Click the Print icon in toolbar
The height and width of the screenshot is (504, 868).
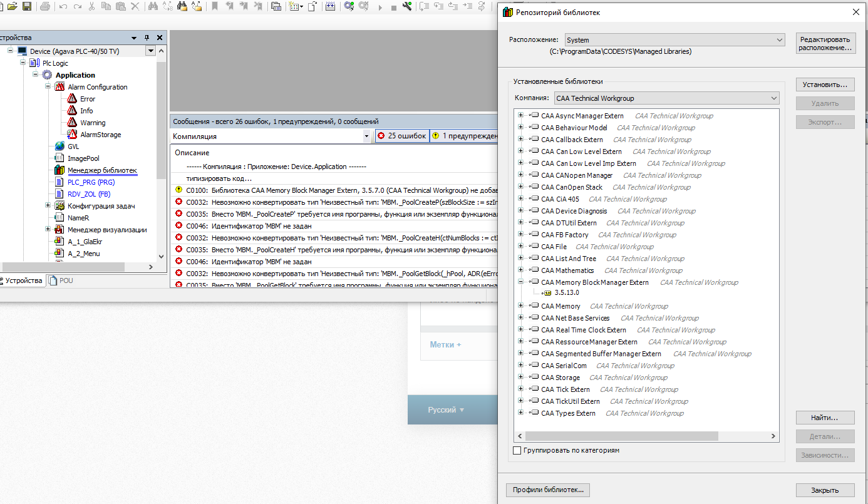pos(45,6)
